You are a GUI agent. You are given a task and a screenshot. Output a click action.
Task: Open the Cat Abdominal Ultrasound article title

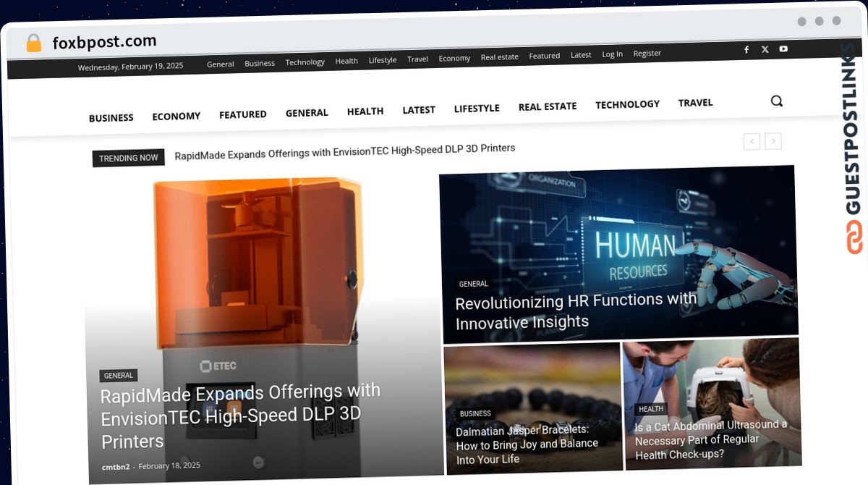point(712,439)
